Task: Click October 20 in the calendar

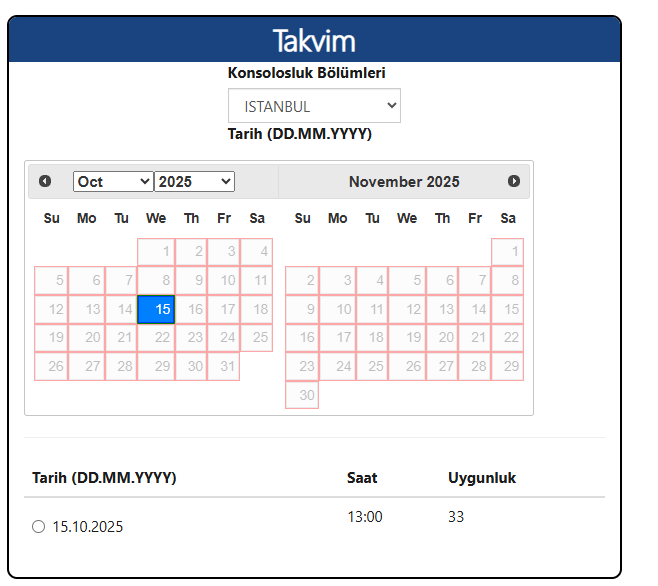Action: (87, 338)
